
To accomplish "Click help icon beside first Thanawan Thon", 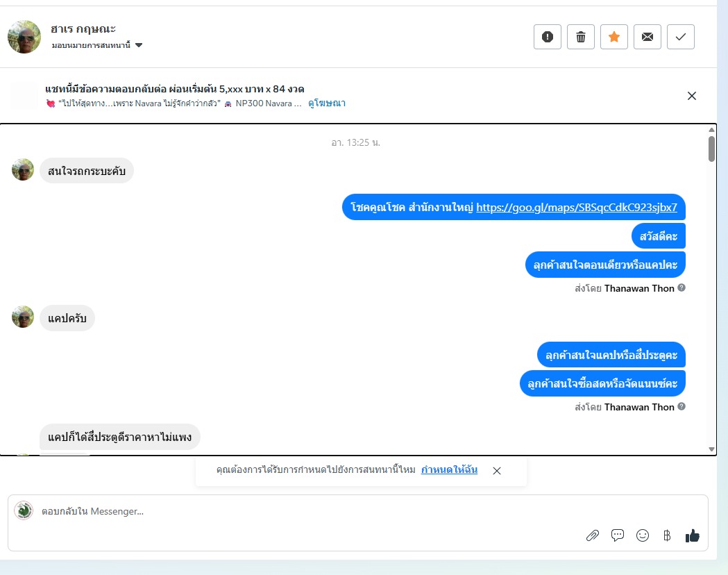I will [682, 287].
